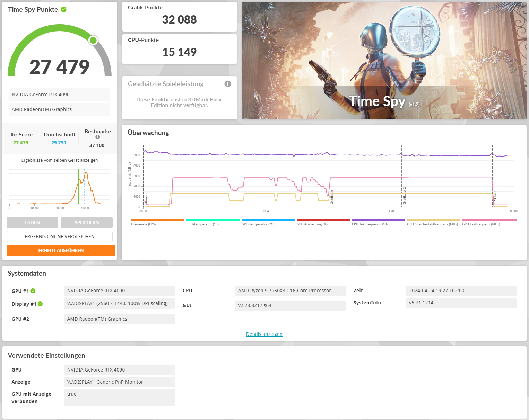Toggle the CPU-Temperatur legend entry
The image size is (529, 420).
click(213, 222)
